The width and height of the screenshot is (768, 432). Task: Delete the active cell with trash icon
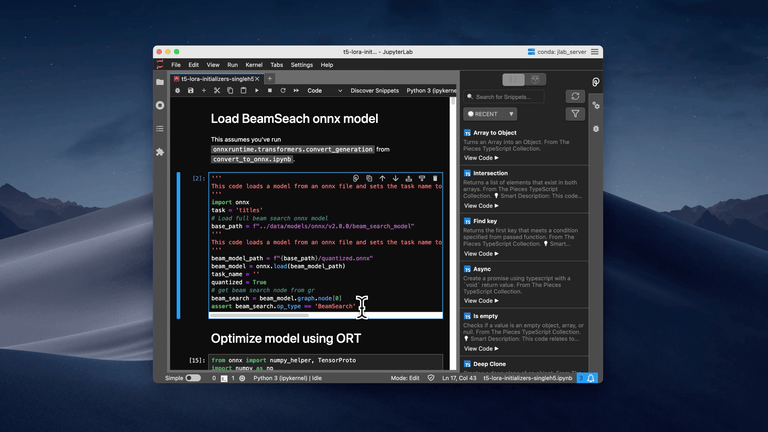435,178
